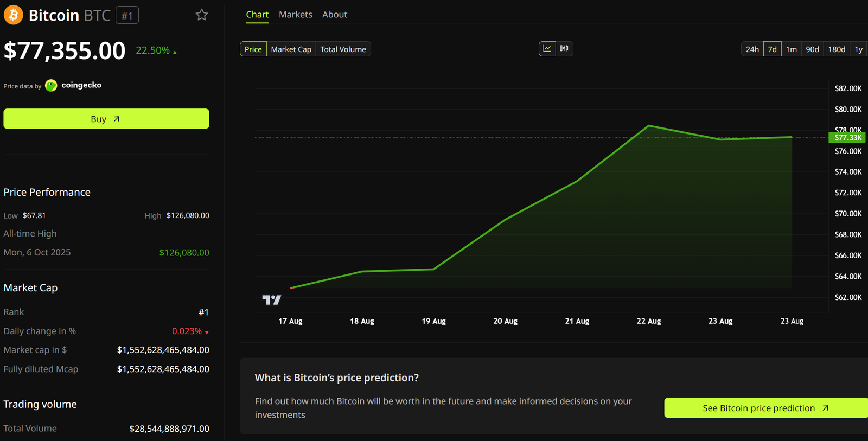Set chart range to 24h

pos(752,49)
